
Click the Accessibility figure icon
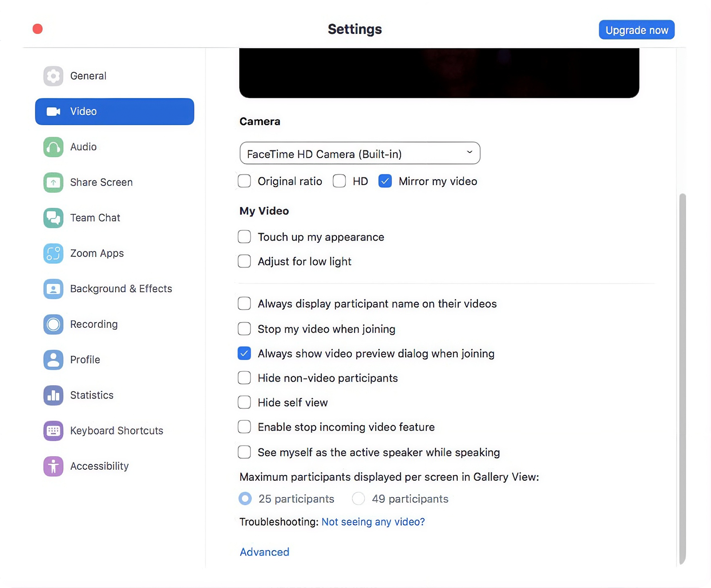pos(53,466)
